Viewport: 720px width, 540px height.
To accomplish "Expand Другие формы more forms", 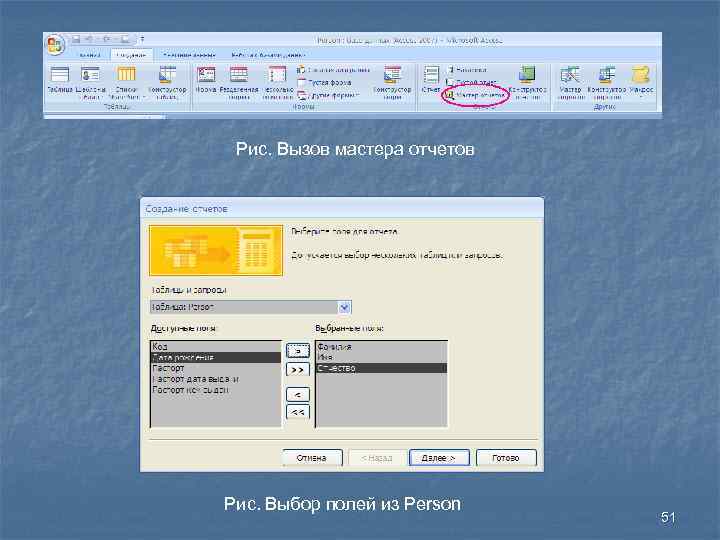I will pos(328,96).
